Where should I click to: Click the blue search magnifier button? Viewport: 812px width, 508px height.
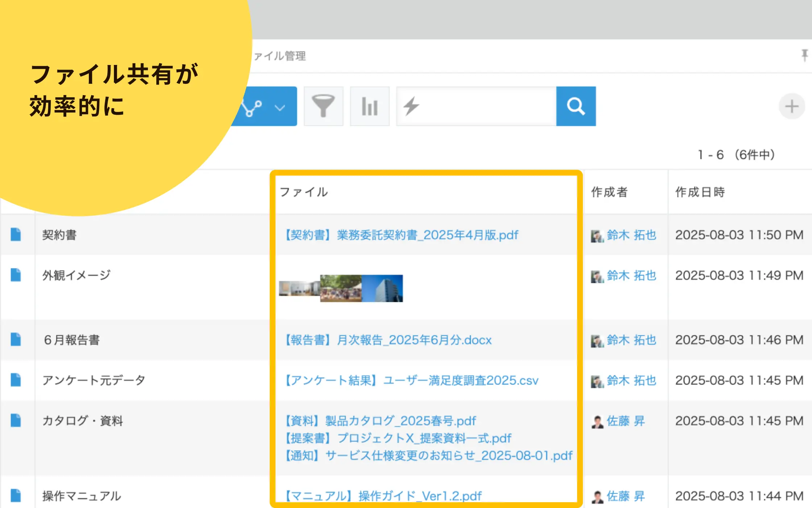[576, 106]
